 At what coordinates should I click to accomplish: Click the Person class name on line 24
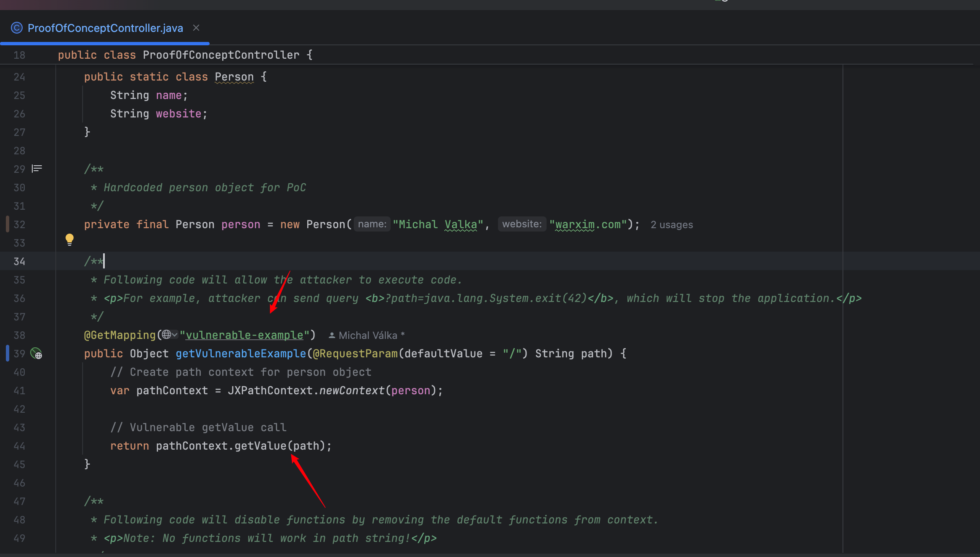[x=234, y=77]
